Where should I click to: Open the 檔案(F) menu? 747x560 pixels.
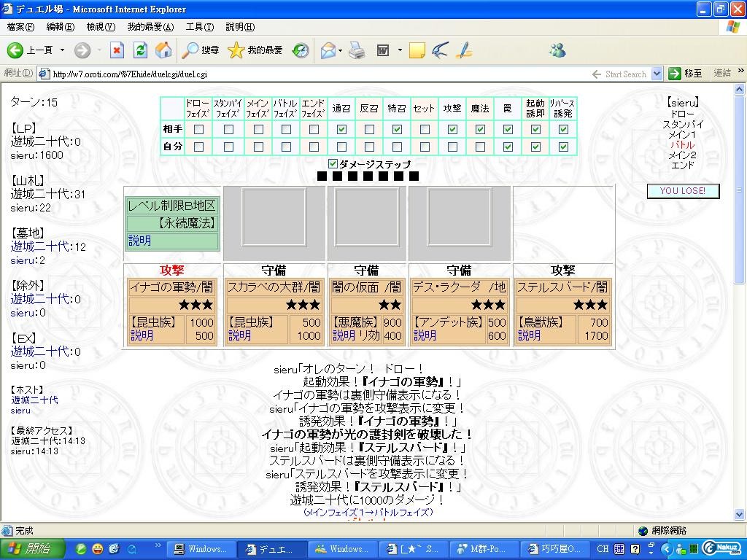coord(20,27)
